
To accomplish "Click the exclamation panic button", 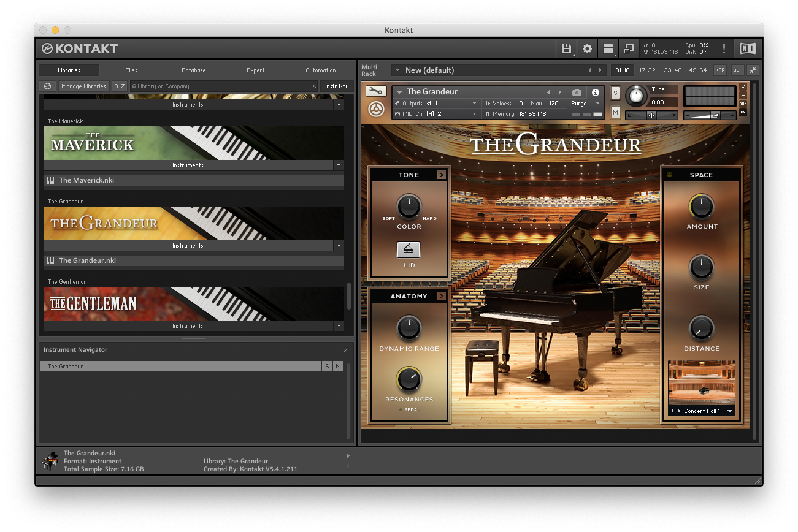I will point(724,49).
